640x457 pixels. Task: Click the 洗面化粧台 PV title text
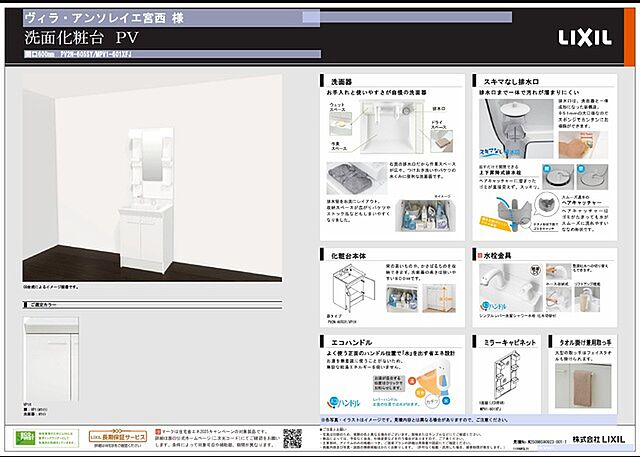click(x=80, y=37)
